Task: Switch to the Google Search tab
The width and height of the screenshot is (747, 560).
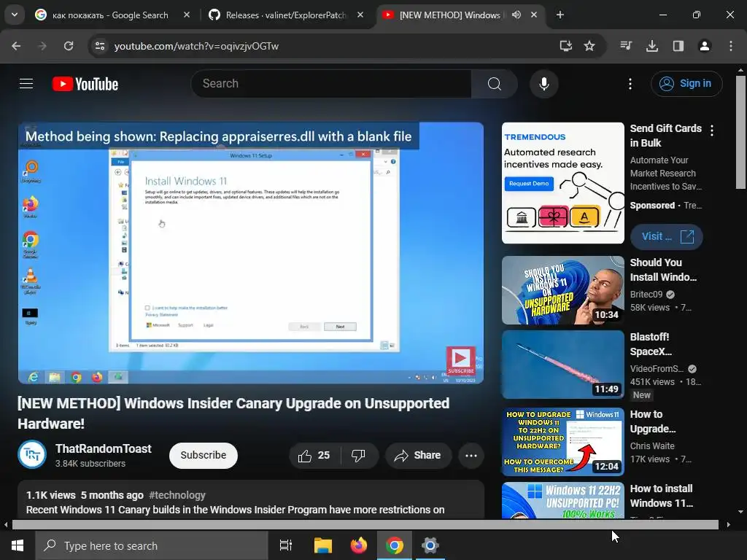Action: coord(110,15)
